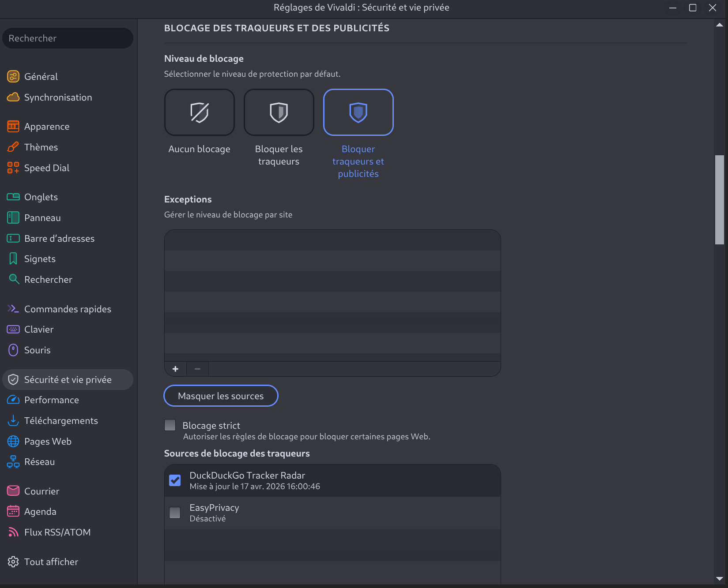
Task: Focus the Rechercher settings search field
Action: [68, 38]
